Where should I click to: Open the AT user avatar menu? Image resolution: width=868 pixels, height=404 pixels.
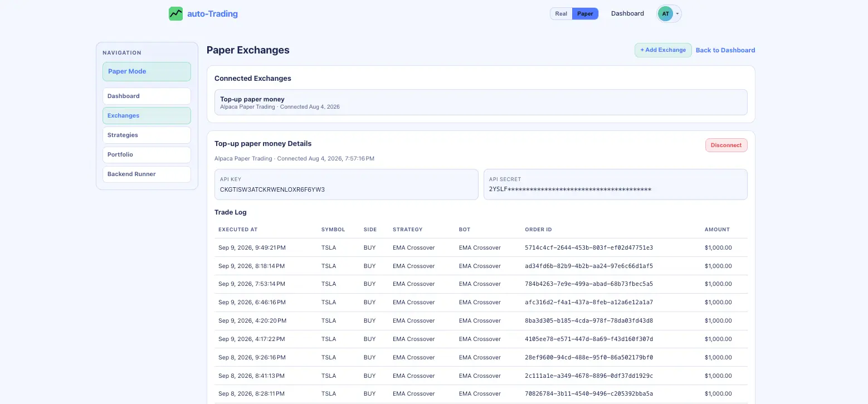click(669, 14)
